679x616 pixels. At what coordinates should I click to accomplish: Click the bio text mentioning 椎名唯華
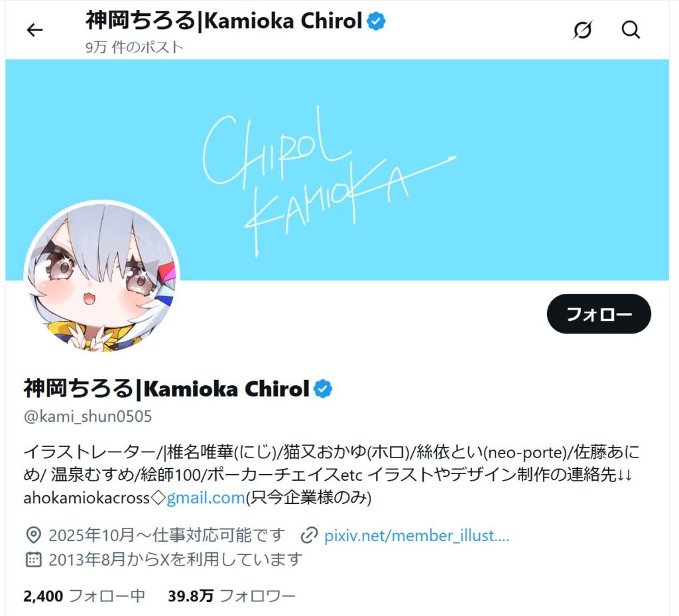[x=332, y=475]
